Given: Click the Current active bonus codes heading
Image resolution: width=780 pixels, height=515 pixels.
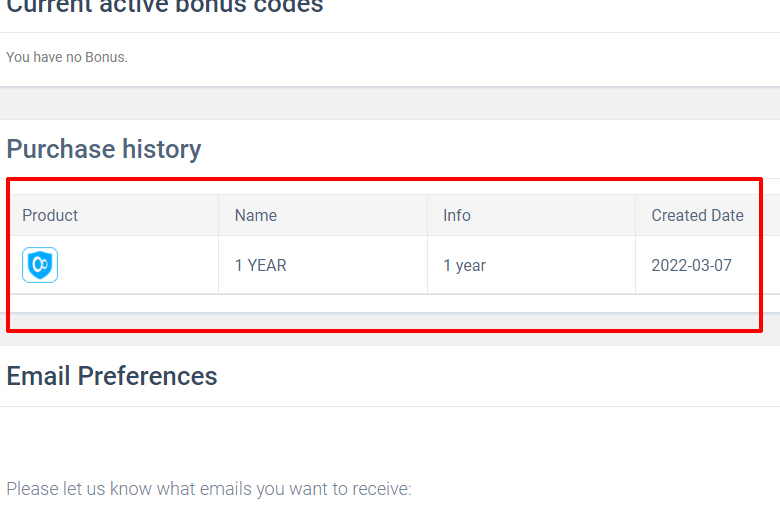Looking at the screenshot, I should (165, 6).
